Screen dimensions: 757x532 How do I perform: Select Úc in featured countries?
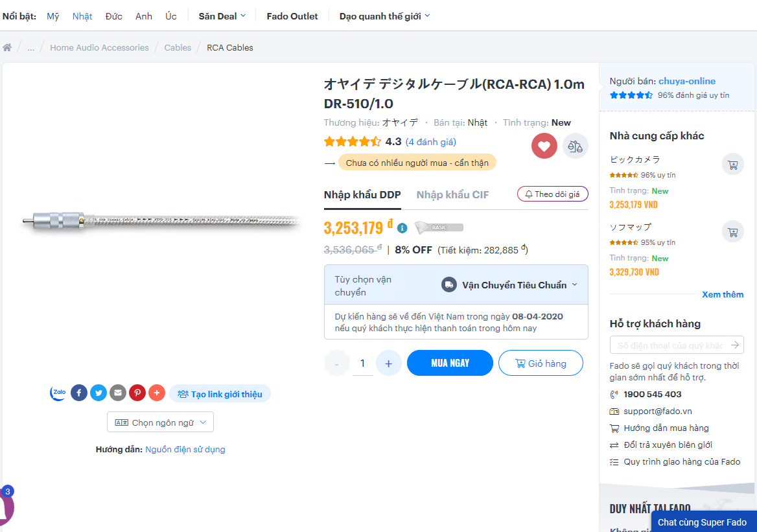[x=171, y=16]
